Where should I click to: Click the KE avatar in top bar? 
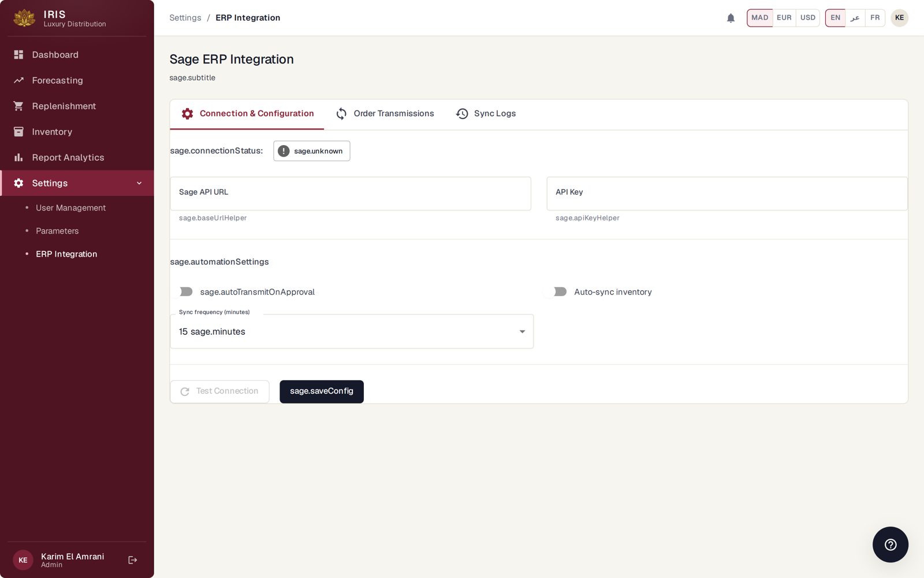click(x=899, y=18)
